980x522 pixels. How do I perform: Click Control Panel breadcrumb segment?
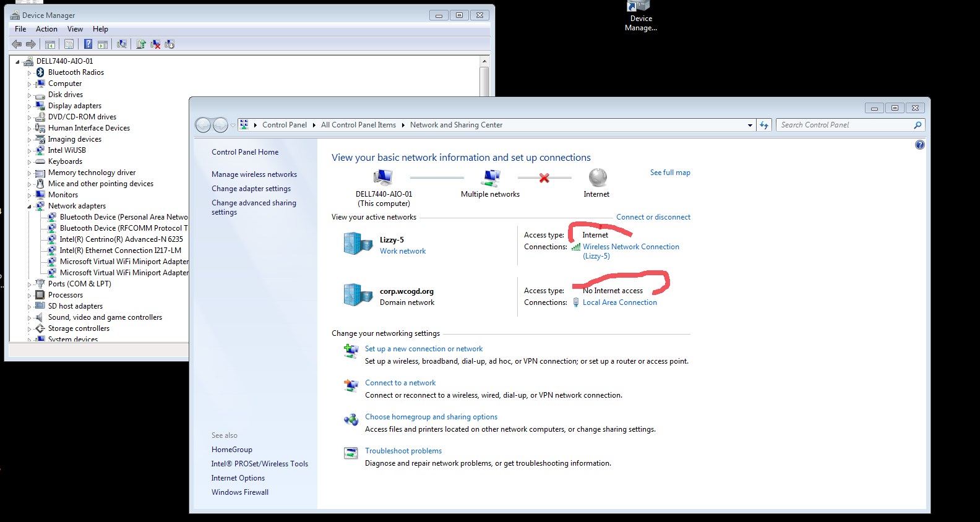pos(285,125)
